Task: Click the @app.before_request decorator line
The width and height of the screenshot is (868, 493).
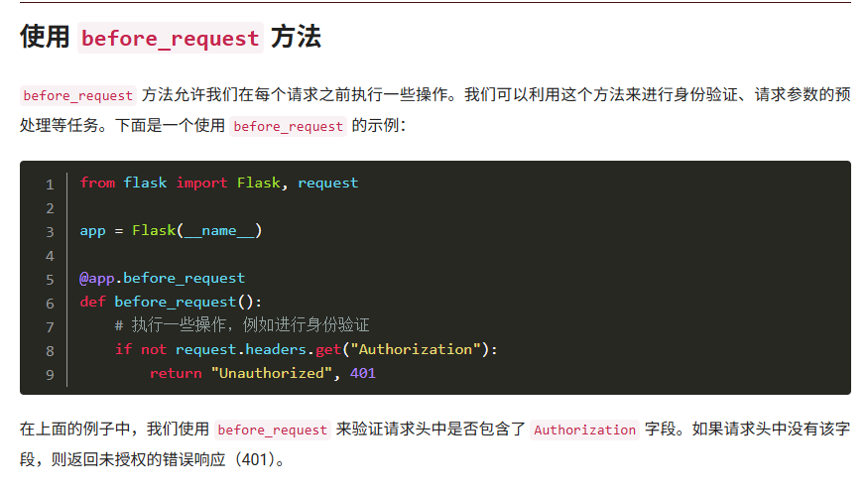Action: pos(162,278)
